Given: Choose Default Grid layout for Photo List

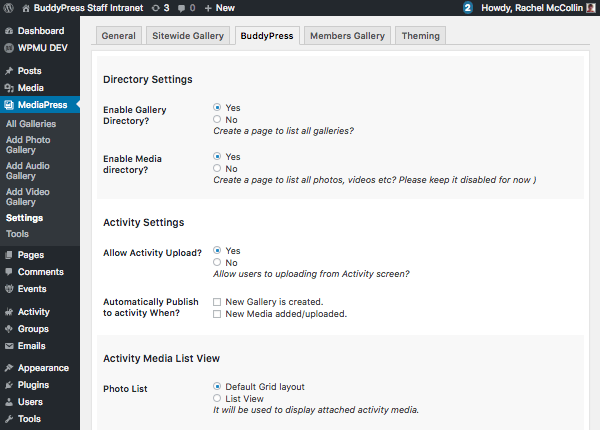Looking at the screenshot, I should pos(217,386).
